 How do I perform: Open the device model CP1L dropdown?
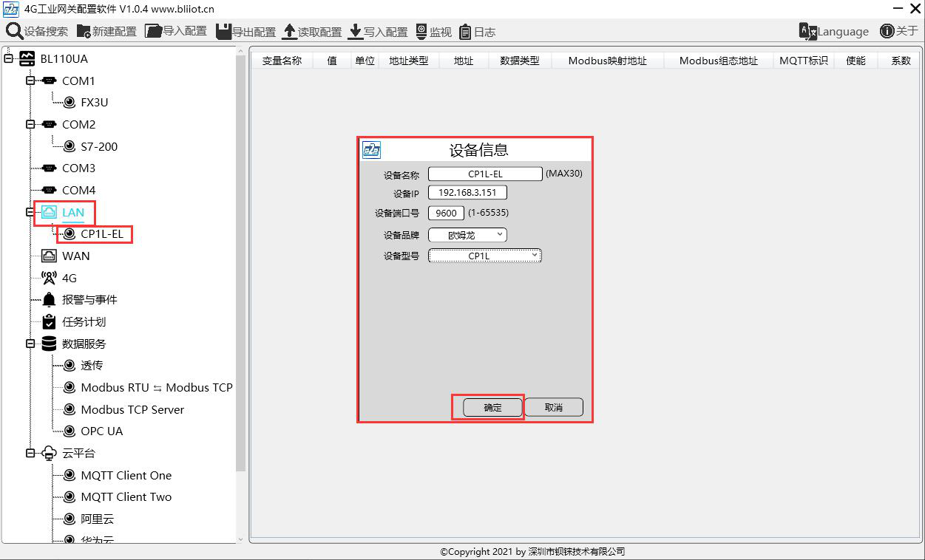click(x=485, y=256)
